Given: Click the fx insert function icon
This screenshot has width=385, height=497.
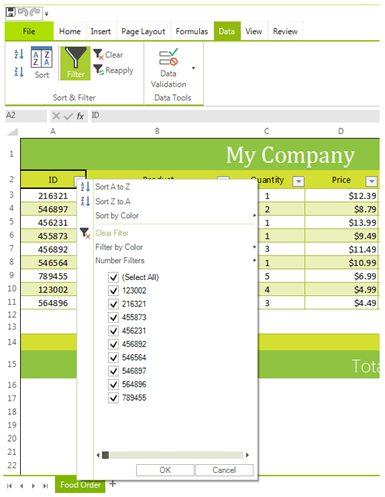Looking at the screenshot, I should 80,116.
